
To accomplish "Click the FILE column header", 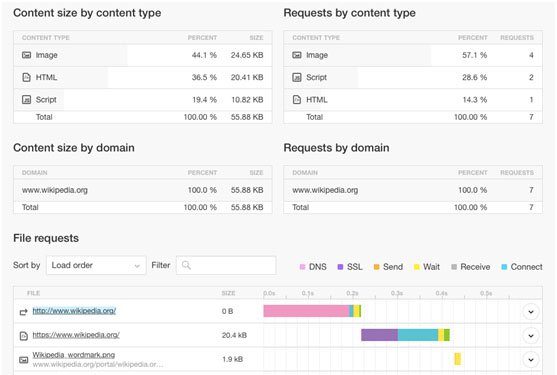I will point(33,293).
